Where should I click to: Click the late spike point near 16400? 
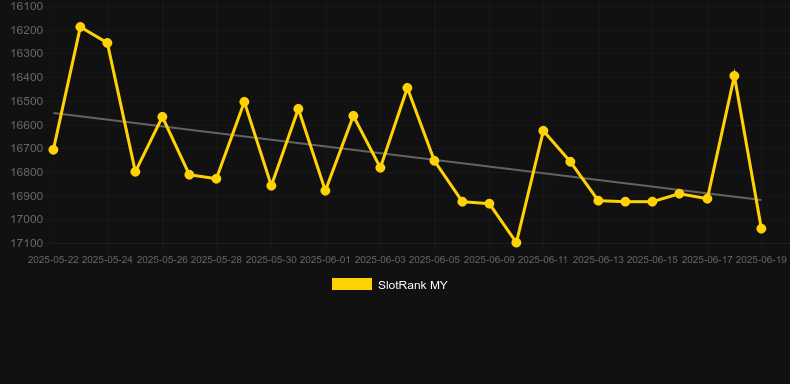734,76
